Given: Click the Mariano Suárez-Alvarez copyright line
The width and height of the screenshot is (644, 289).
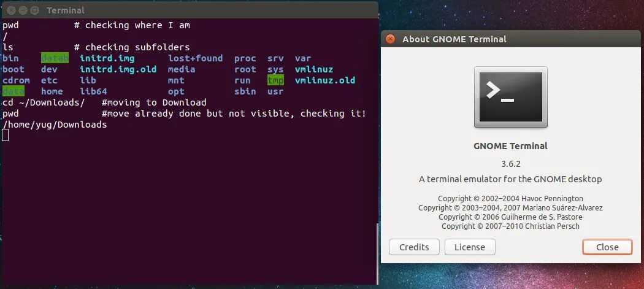Looking at the screenshot, I should tap(510, 208).
